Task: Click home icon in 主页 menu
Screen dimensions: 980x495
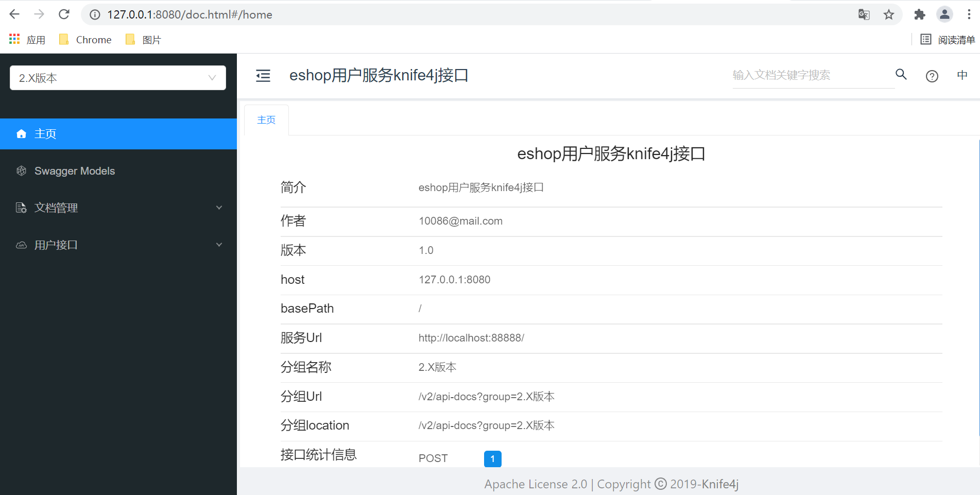Action: (x=21, y=134)
